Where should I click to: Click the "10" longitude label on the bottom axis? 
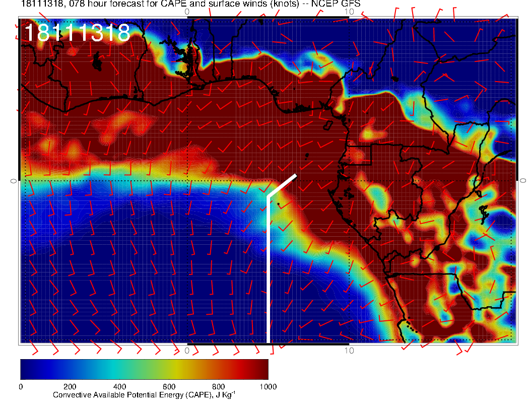tap(348, 350)
